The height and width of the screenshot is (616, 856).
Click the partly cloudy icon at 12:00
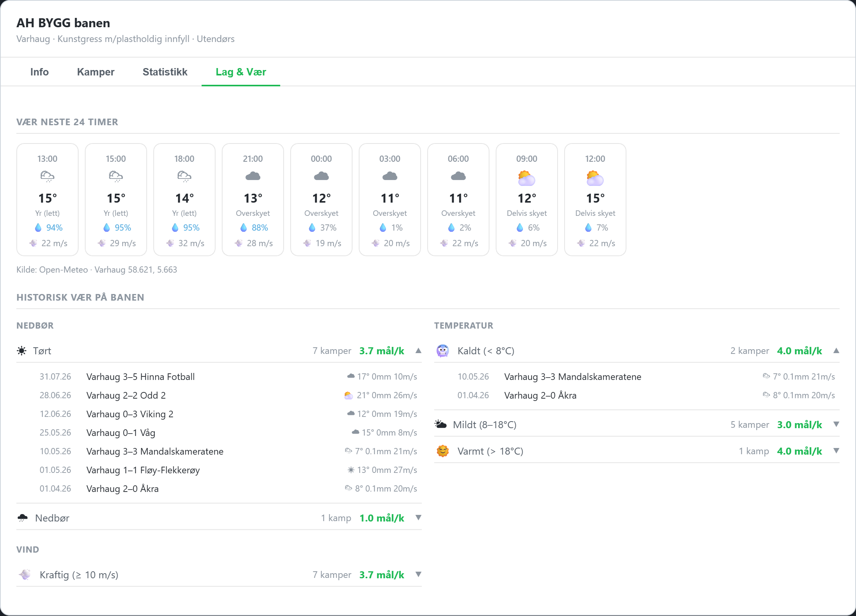595,178
